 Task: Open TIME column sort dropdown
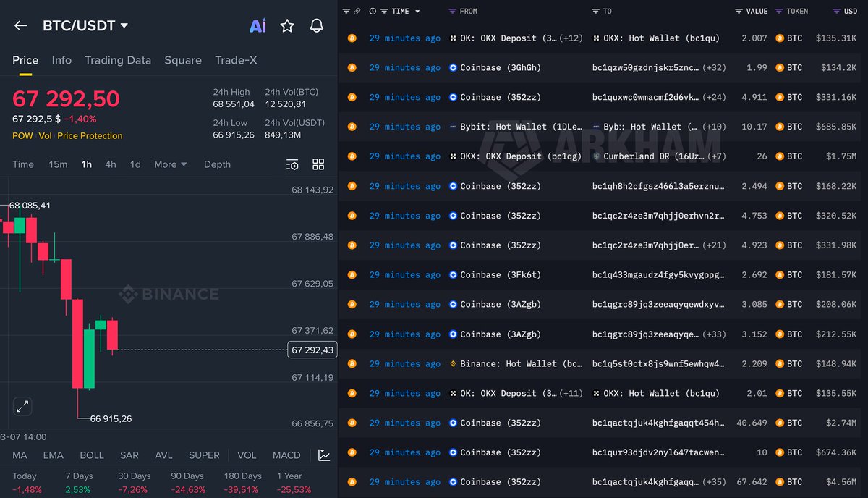coord(418,12)
